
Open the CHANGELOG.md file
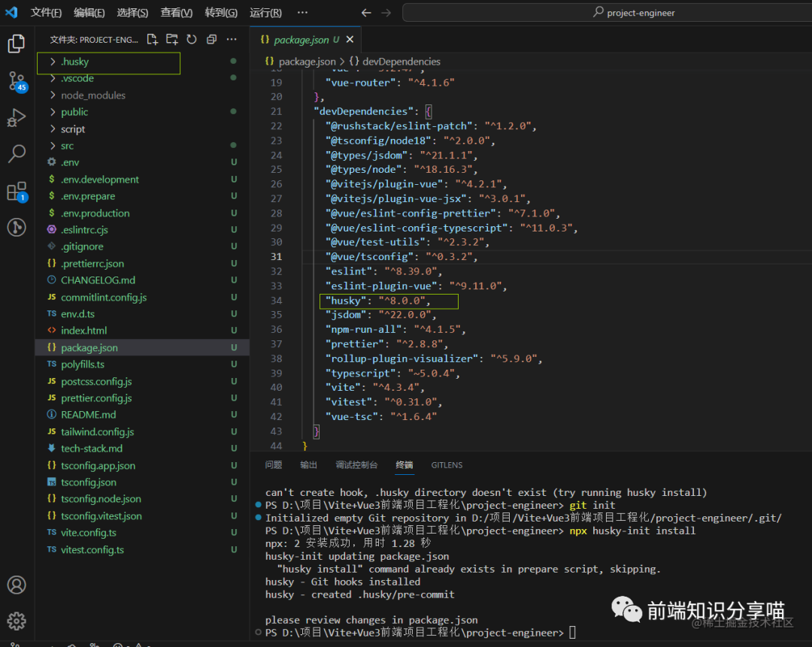142,280
